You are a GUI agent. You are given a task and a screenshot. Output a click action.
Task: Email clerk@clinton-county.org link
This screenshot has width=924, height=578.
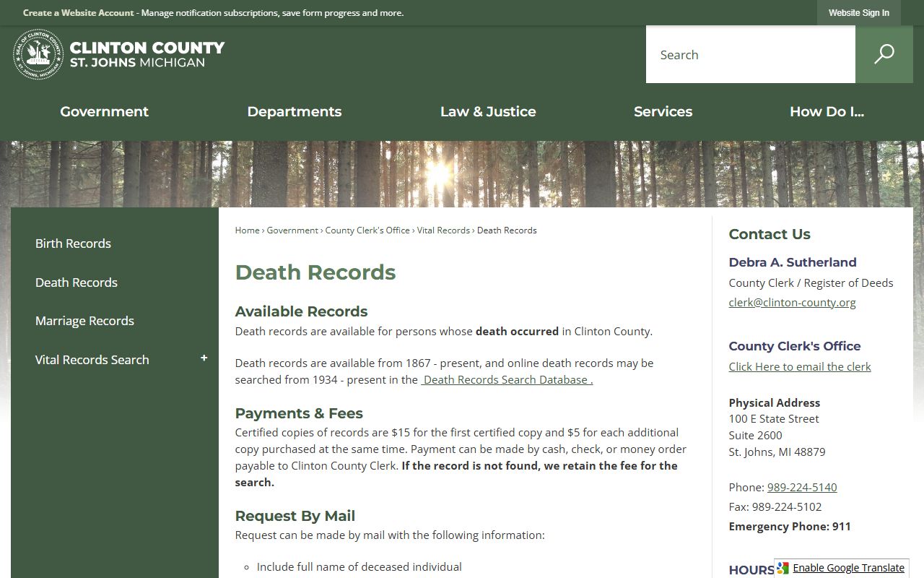coord(792,303)
